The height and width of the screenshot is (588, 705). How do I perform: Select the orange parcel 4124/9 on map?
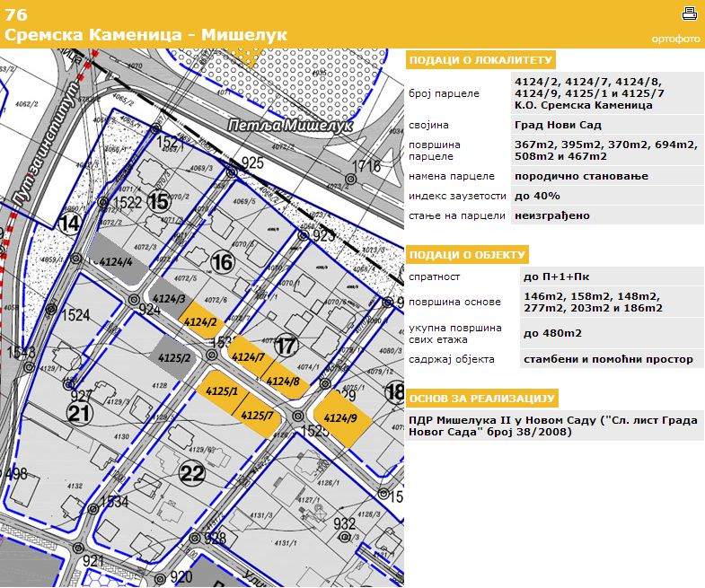pyautogui.click(x=341, y=417)
